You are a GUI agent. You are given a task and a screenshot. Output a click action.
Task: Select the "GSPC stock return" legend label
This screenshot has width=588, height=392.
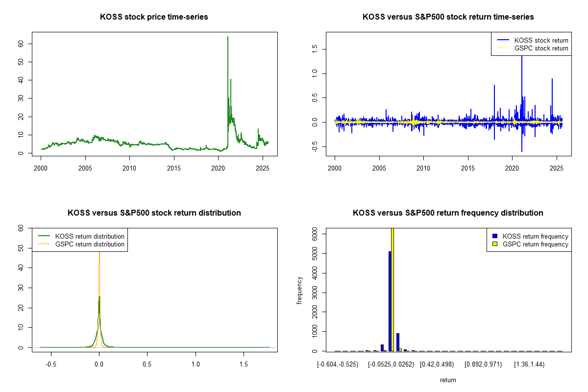tap(541, 48)
